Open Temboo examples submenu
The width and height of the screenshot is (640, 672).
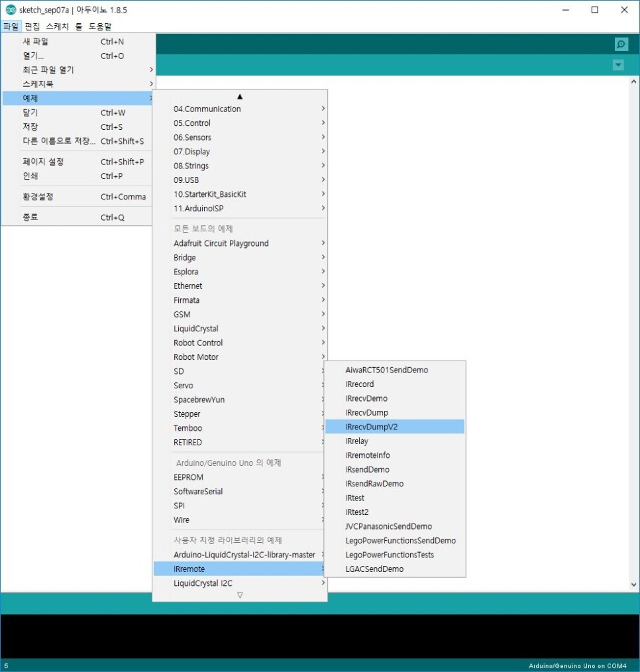click(x=239, y=428)
